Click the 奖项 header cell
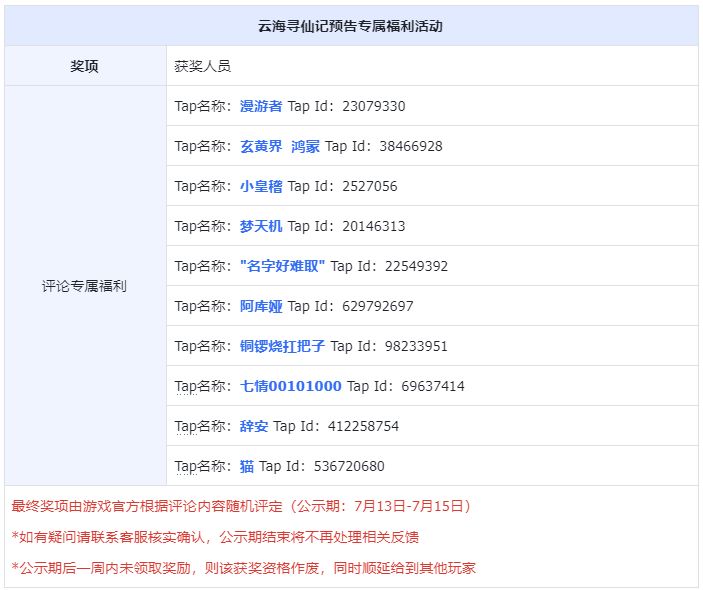Viewport: 703px width, 590px height. (84, 66)
